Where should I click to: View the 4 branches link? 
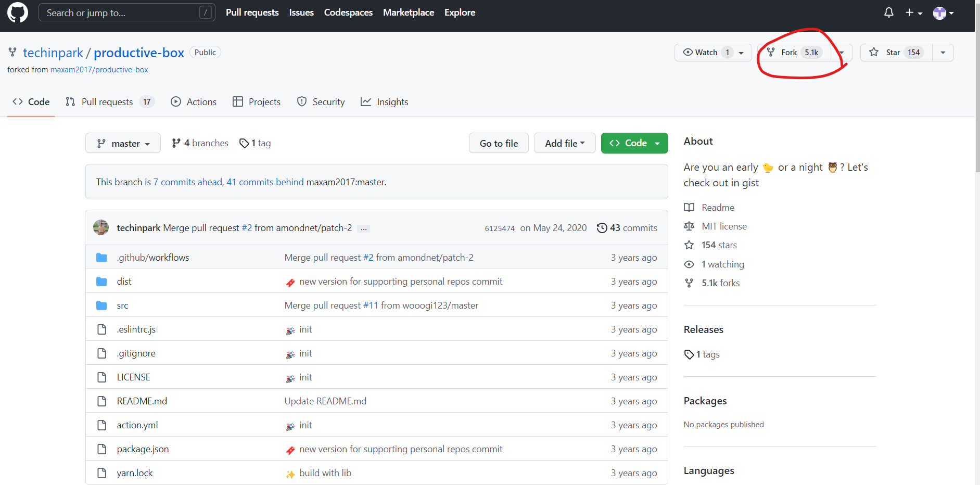(x=200, y=143)
